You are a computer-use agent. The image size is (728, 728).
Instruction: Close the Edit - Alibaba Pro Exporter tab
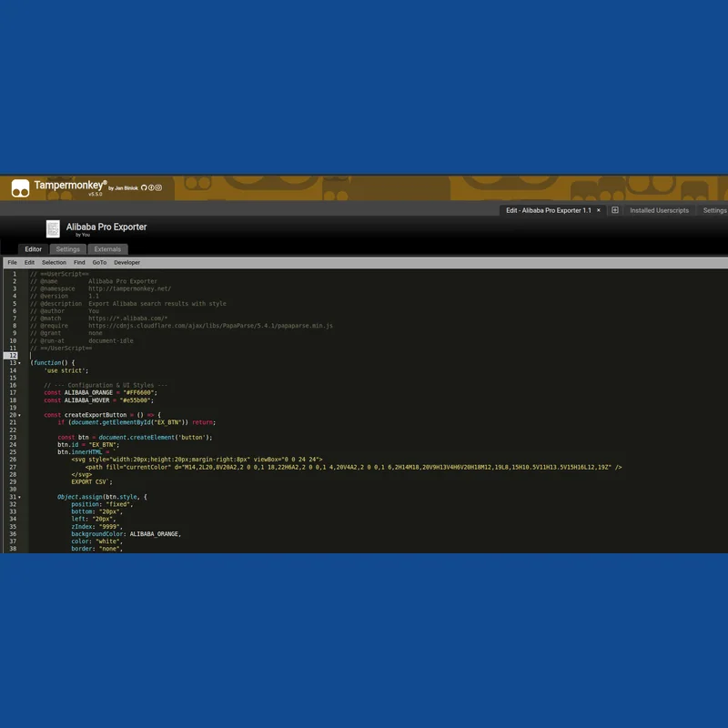[x=599, y=210]
